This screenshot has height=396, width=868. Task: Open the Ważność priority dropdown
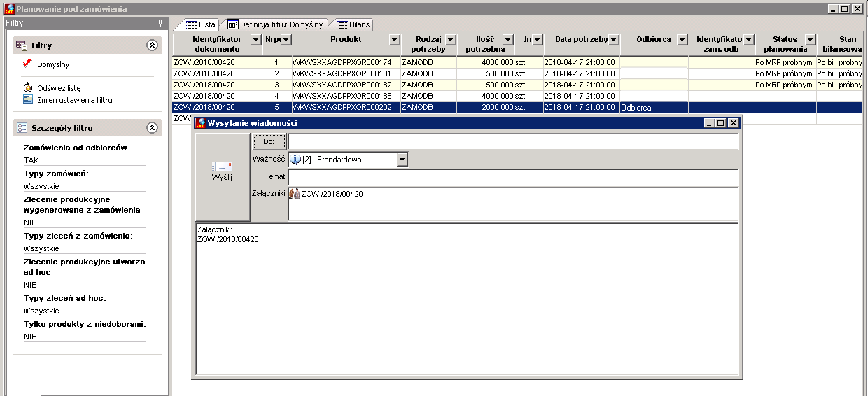click(402, 160)
